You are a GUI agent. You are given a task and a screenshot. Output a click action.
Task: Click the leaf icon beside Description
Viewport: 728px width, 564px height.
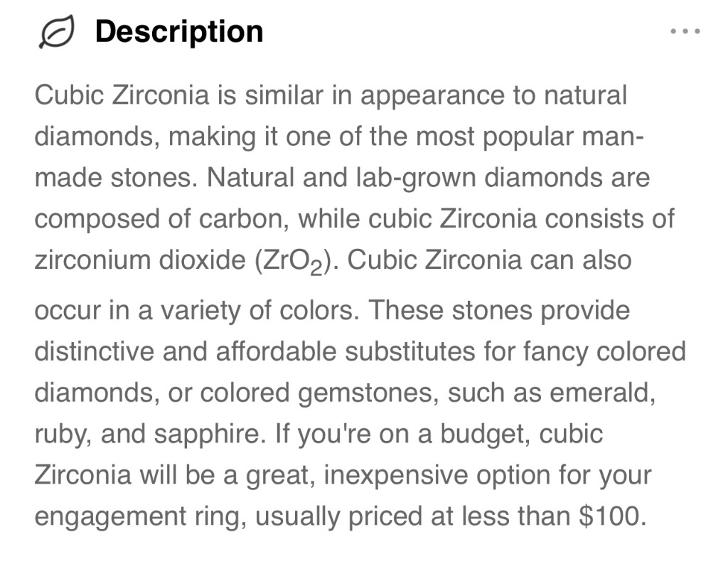point(56,31)
